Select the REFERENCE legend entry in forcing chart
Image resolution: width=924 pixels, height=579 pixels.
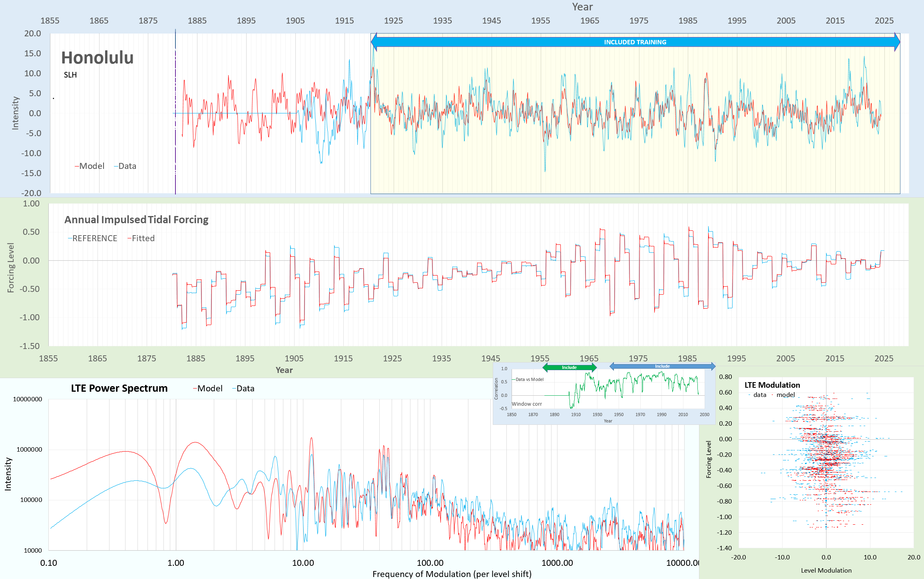coord(93,238)
